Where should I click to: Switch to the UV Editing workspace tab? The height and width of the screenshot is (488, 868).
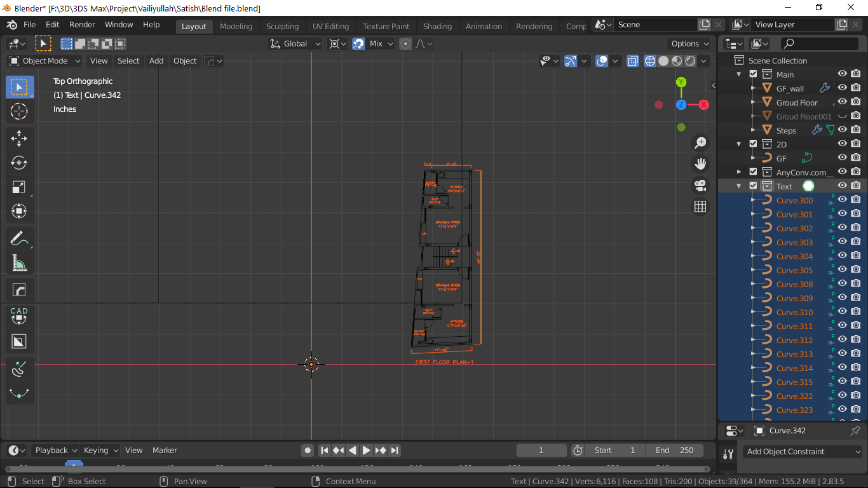(x=330, y=26)
